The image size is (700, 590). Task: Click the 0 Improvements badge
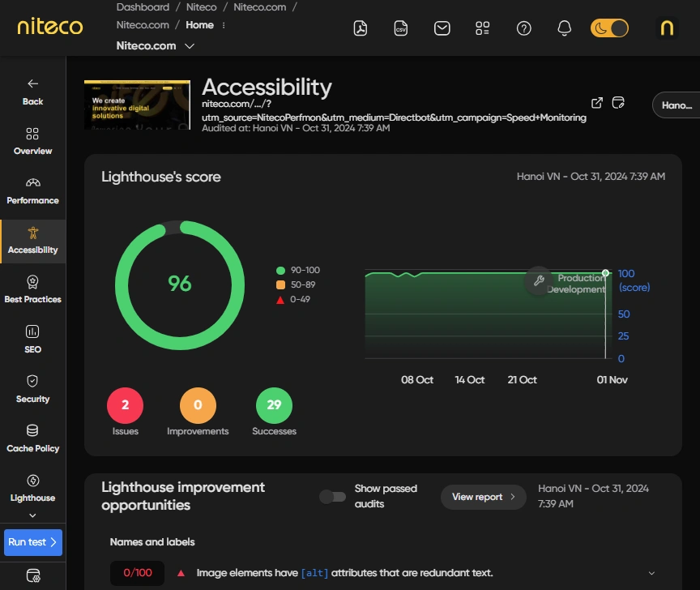198,405
